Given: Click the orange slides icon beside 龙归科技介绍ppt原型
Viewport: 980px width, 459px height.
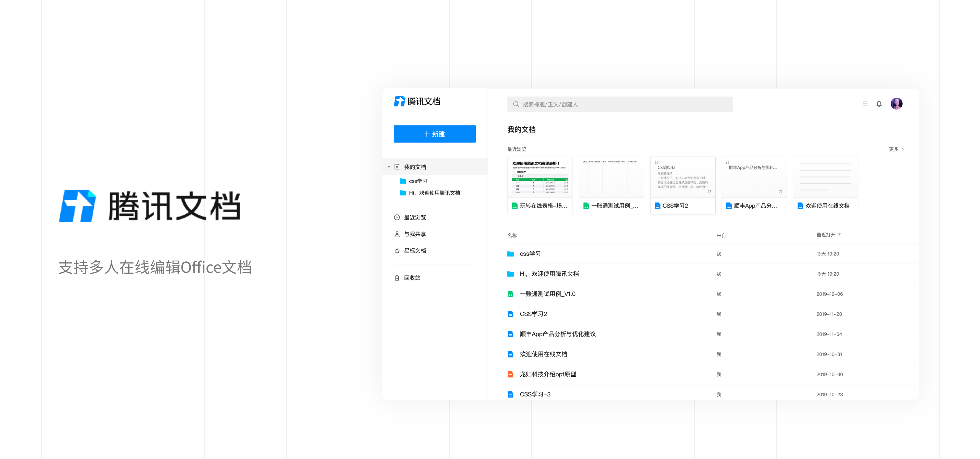Looking at the screenshot, I should click(510, 375).
